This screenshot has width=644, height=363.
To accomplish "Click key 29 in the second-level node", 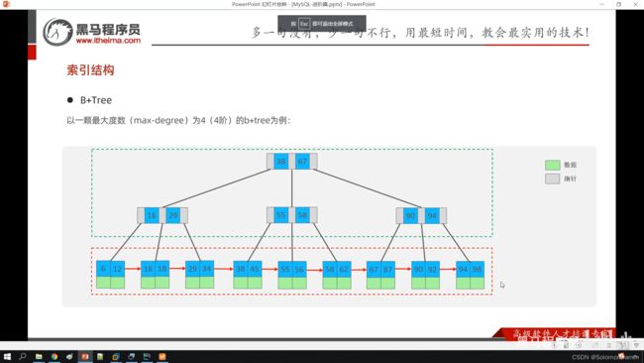I will [173, 215].
